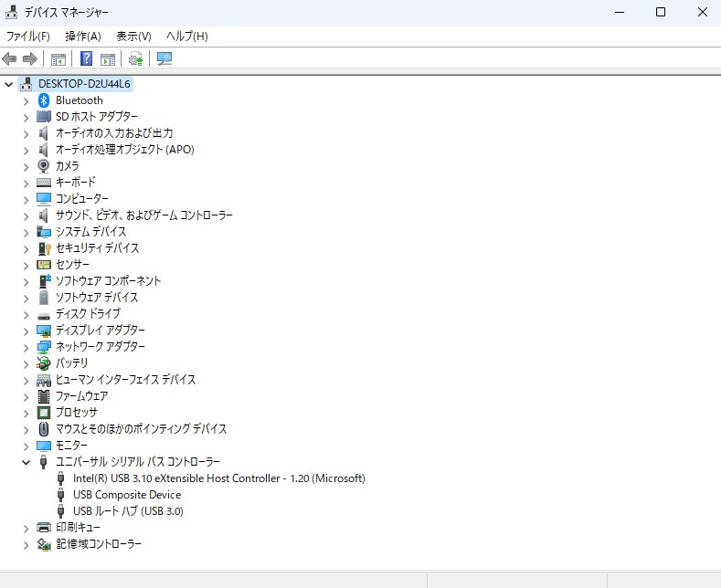Screen dimensions: 721x588
Task: Click the ディスク ドライブ drive icon
Action: (x=44, y=315)
